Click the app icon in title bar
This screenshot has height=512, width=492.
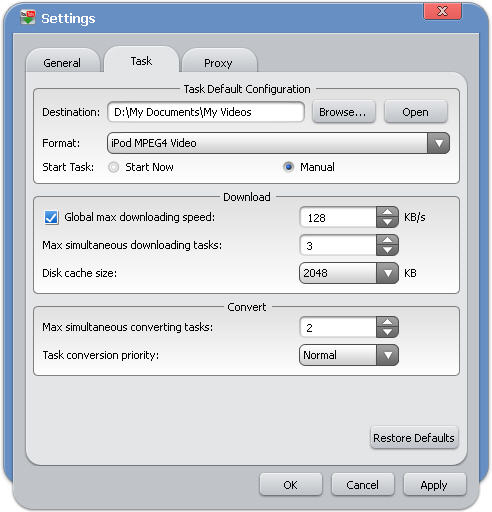(28, 17)
